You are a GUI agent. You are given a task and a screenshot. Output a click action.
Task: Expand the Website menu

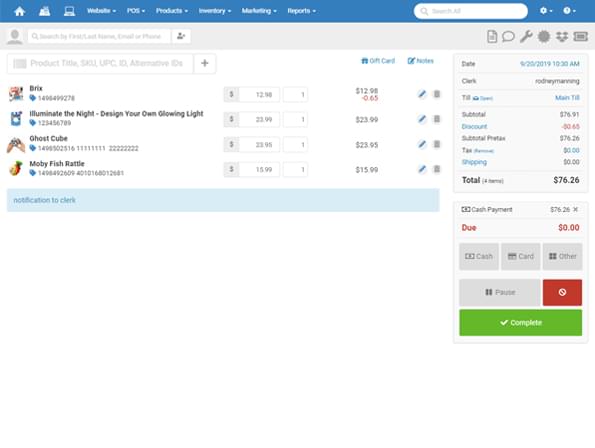click(101, 11)
